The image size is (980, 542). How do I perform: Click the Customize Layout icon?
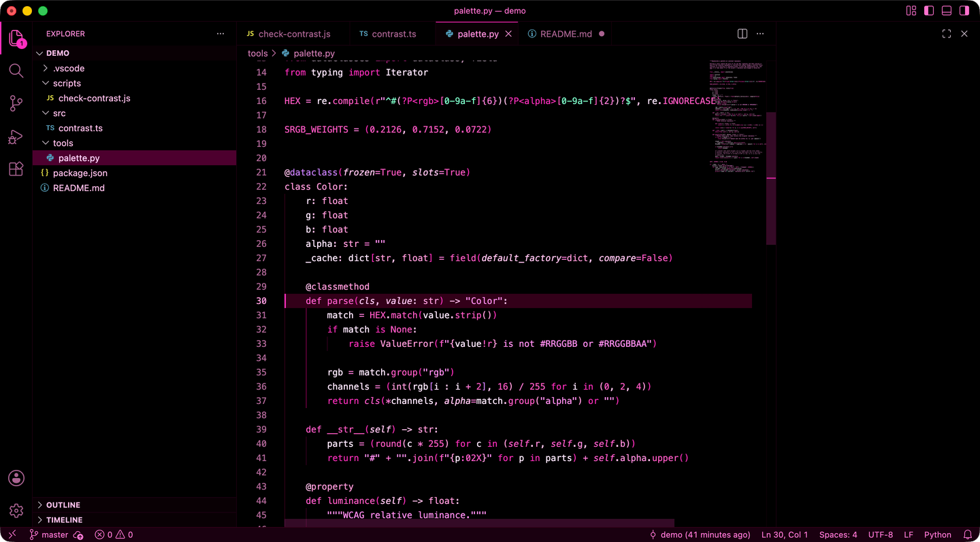click(x=911, y=11)
